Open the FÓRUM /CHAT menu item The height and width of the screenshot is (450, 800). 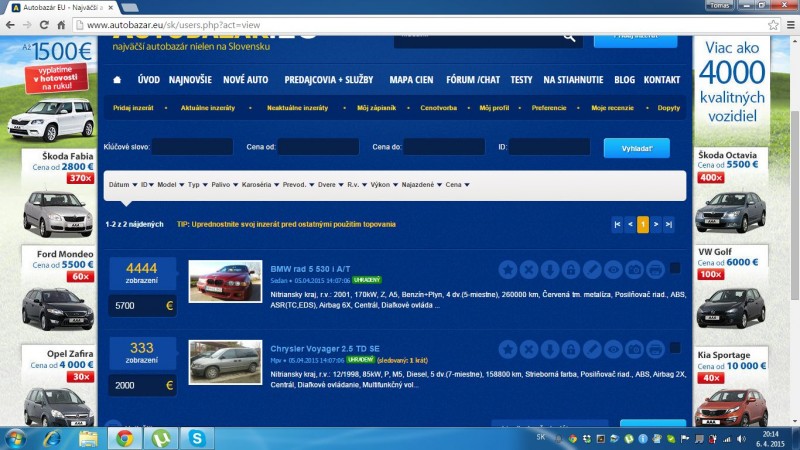click(473, 80)
